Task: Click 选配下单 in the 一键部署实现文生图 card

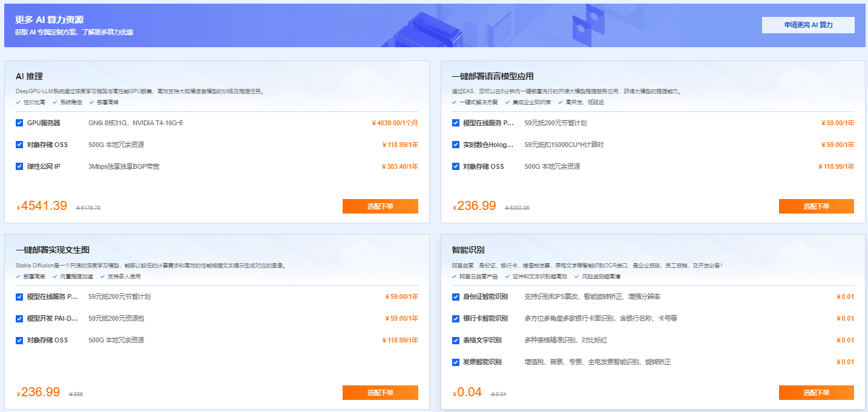Action: click(x=380, y=393)
